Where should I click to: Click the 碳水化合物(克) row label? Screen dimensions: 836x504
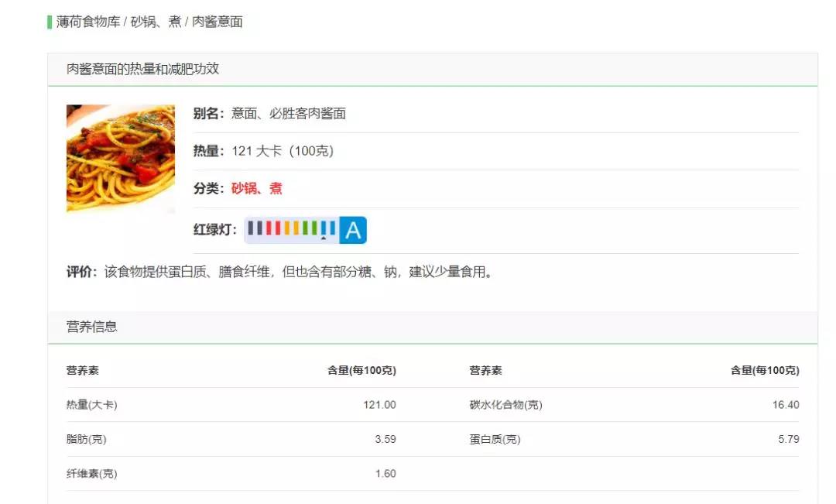506,405
